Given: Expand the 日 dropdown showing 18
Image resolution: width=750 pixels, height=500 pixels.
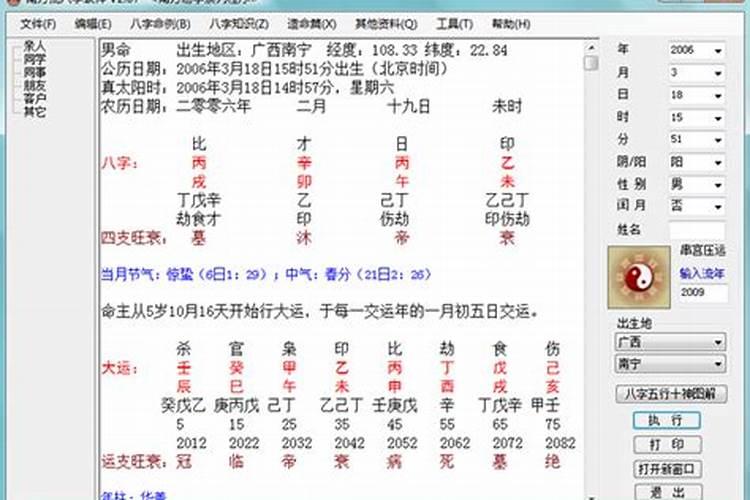Looking at the screenshot, I should pyautogui.click(x=717, y=96).
